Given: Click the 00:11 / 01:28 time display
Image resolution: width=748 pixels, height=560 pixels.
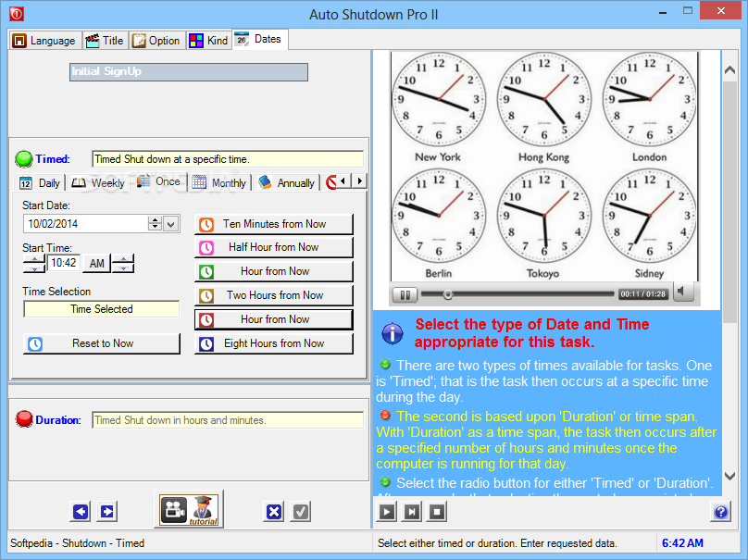Looking at the screenshot, I should coord(642,294).
